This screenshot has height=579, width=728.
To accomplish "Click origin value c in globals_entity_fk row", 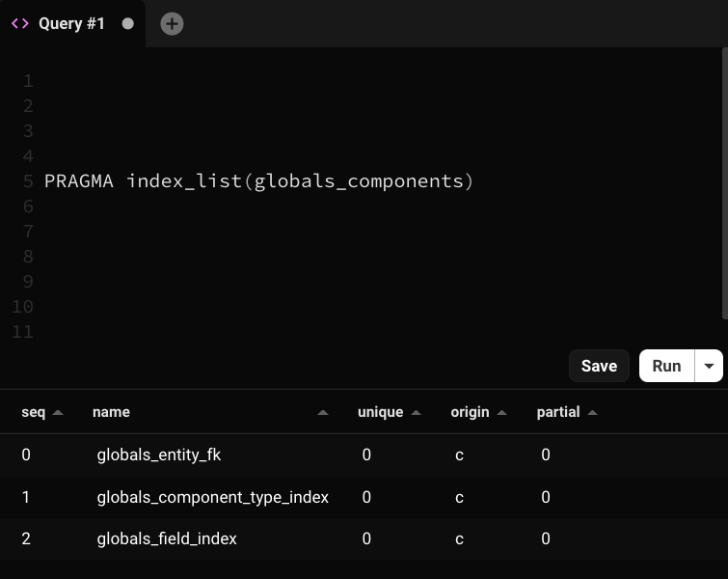I will [x=459, y=455].
